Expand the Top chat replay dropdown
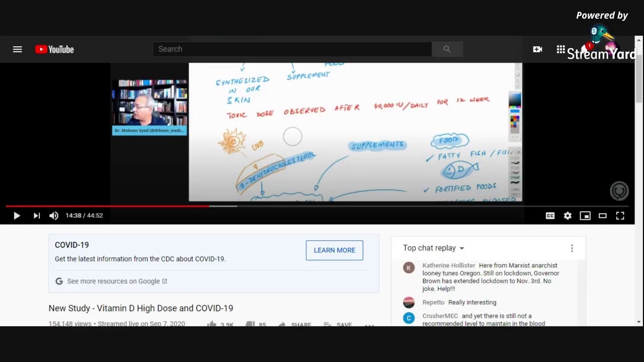Screen dimensions: 644x362 point(433,248)
